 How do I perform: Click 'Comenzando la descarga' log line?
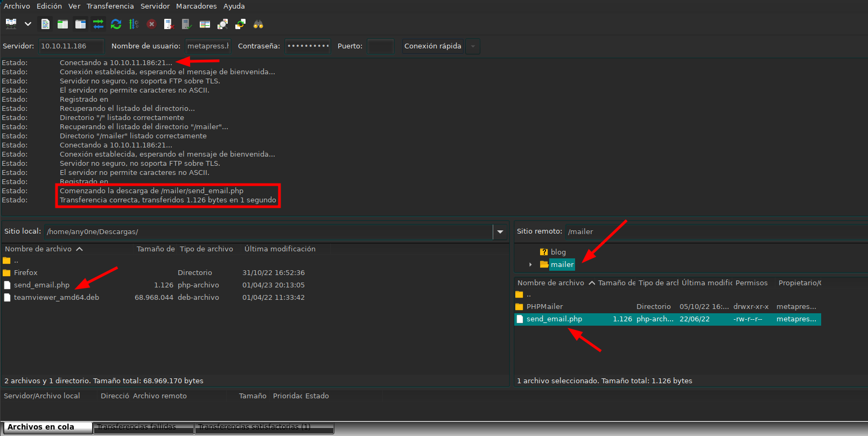152,191
